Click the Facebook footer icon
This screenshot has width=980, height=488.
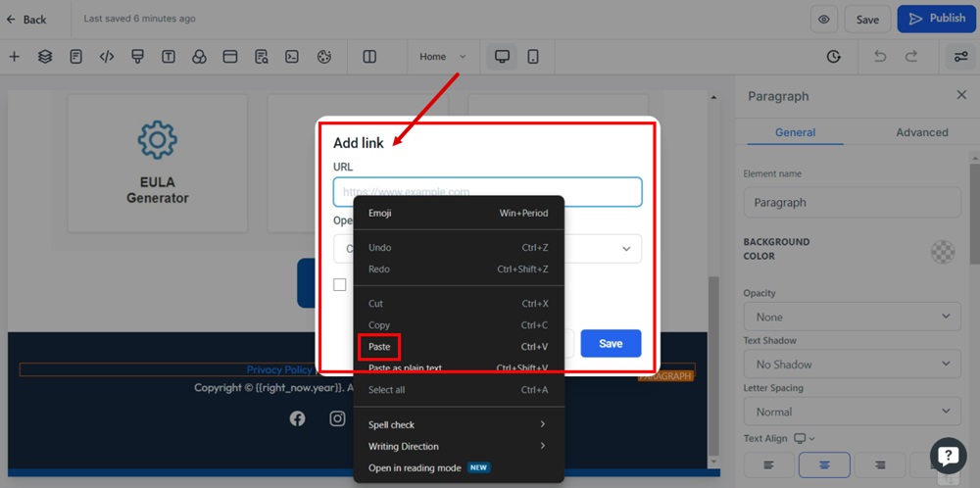pyautogui.click(x=298, y=418)
